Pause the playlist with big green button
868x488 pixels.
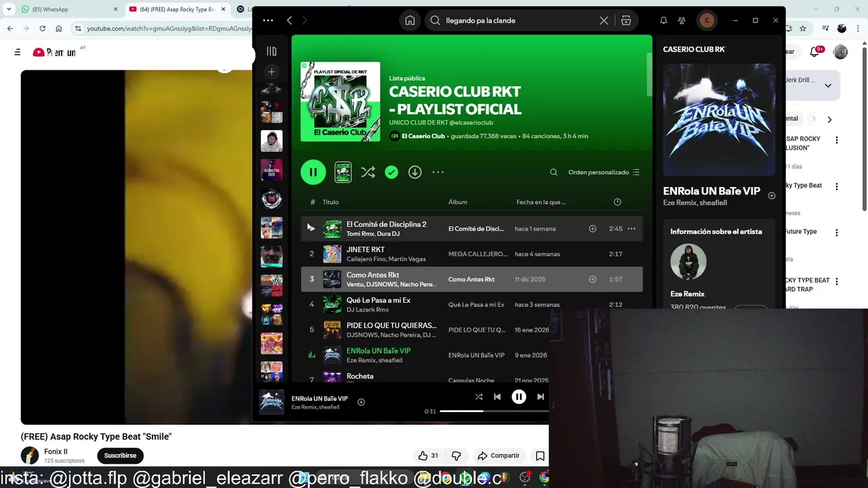[313, 172]
